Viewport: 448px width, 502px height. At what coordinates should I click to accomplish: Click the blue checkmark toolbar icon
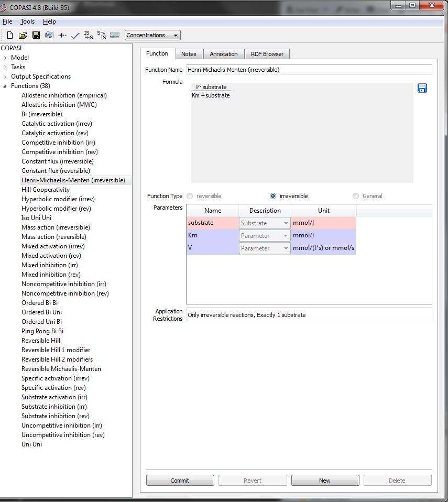(x=75, y=36)
